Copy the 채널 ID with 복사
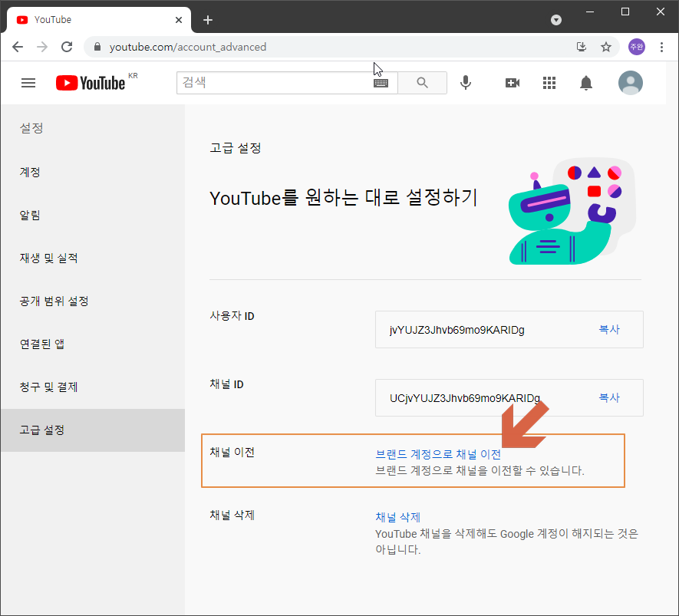 (609, 398)
